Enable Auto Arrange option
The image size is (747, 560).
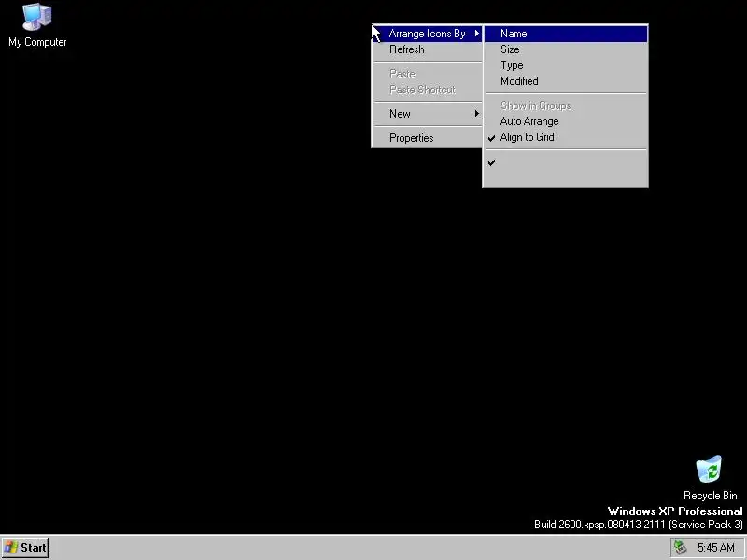(566, 121)
